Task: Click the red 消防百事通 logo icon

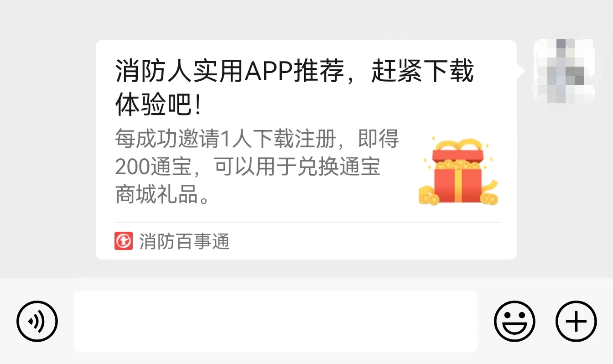Action: 124,241
